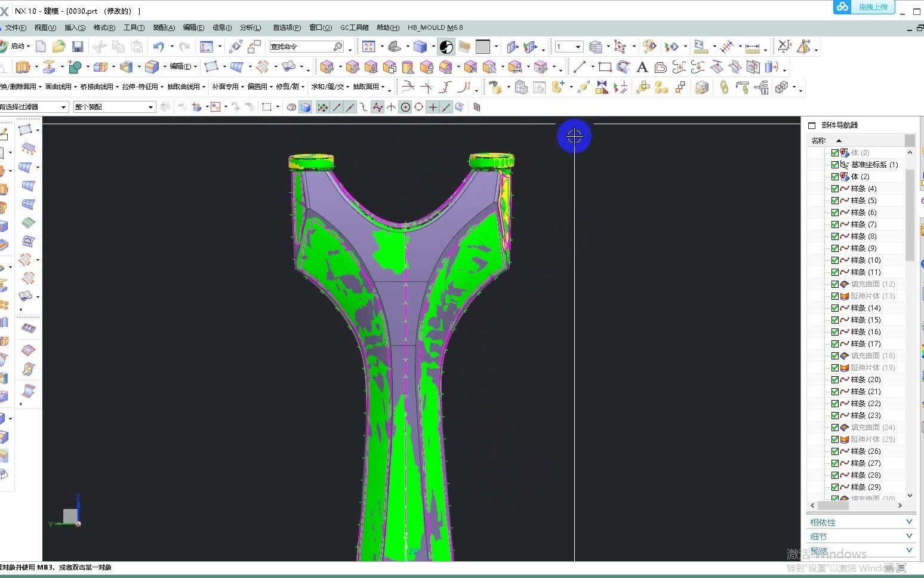Click the pyramid measure icon
924x578 pixels.
[x=804, y=47]
